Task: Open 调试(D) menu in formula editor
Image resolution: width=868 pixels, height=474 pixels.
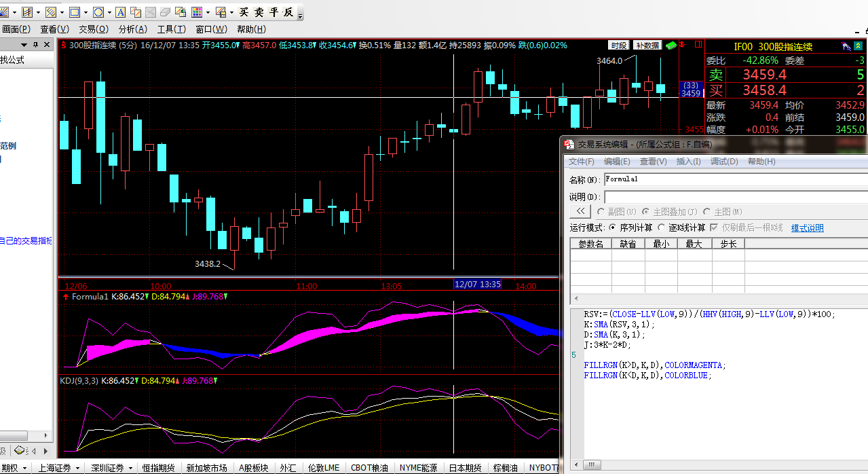Action: point(723,162)
